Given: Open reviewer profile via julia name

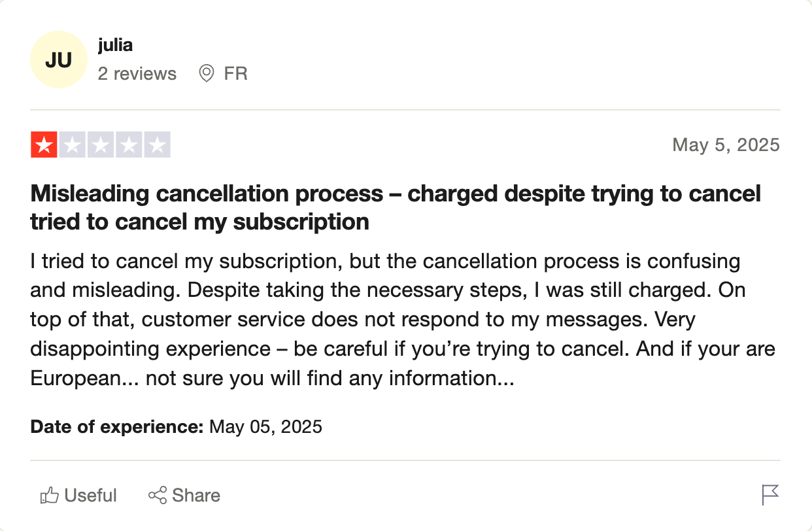Looking at the screenshot, I should [115, 45].
